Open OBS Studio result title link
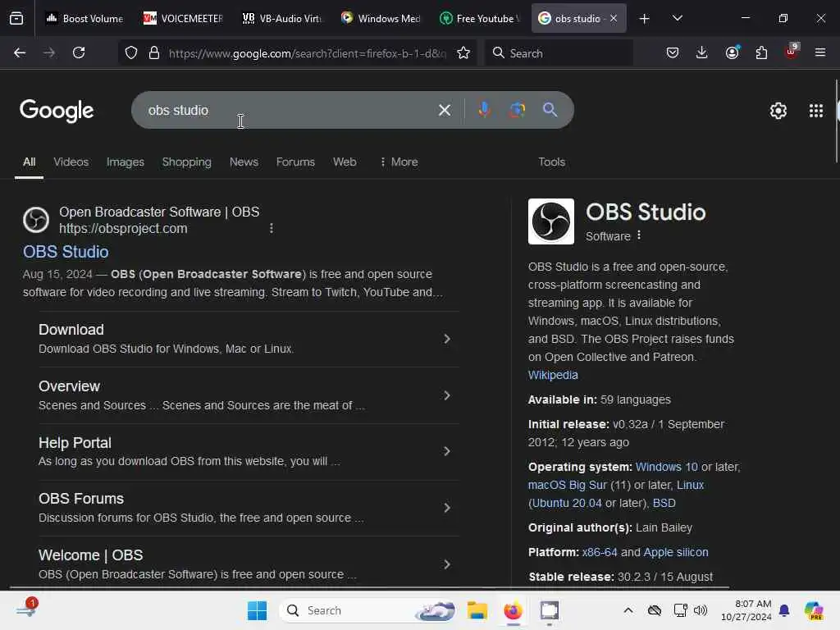The image size is (840, 630). pos(66,252)
